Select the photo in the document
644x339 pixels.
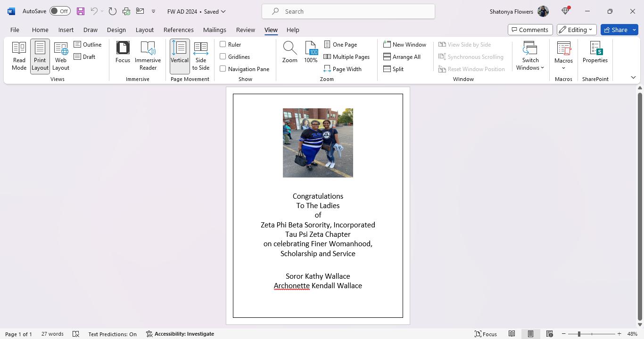pos(318,143)
